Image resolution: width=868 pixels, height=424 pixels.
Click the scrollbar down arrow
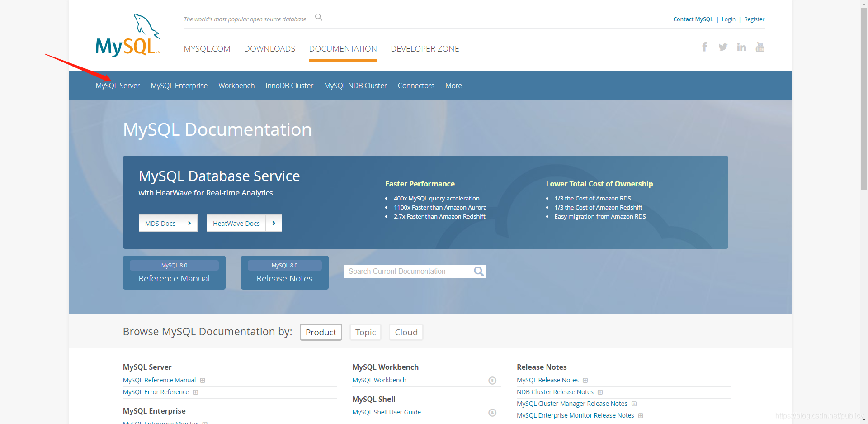click(x=864, y=420)
